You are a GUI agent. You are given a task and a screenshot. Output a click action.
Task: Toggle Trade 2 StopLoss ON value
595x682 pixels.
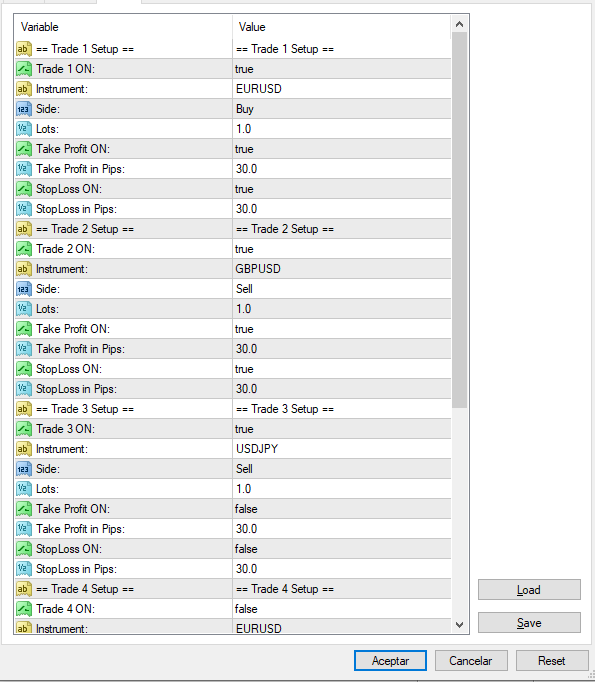coord(342,369)
